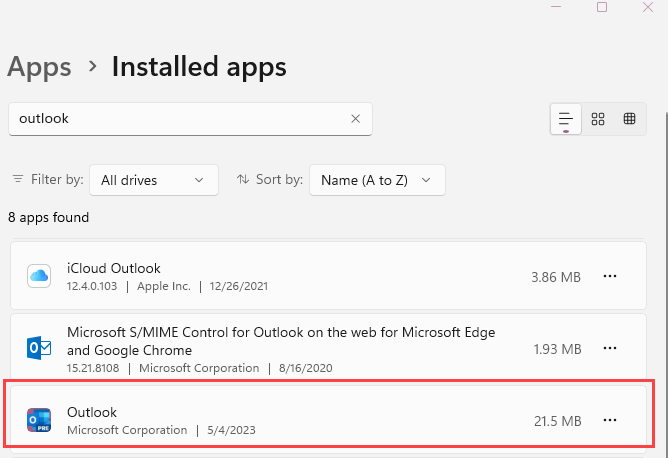Select the Microsoft S/MIME Control row
Viewport: 668px width, 458px height.
pos(300,349)
